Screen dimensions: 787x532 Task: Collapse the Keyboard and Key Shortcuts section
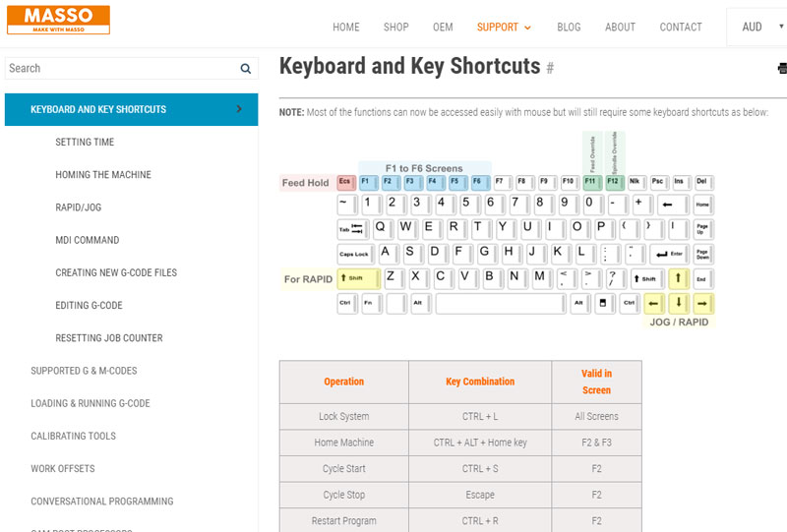tap(239, 109)
